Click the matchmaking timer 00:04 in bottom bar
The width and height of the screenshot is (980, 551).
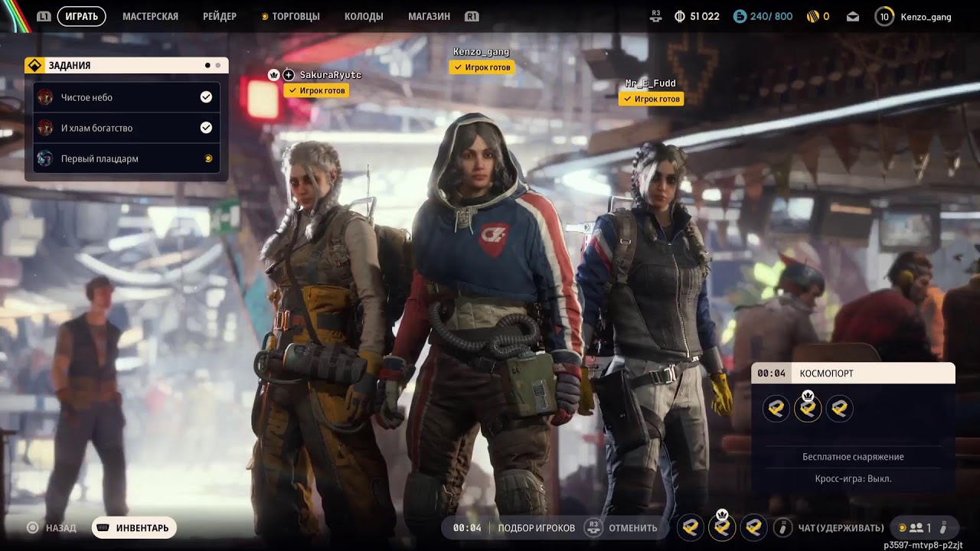[x=467, y=528]
